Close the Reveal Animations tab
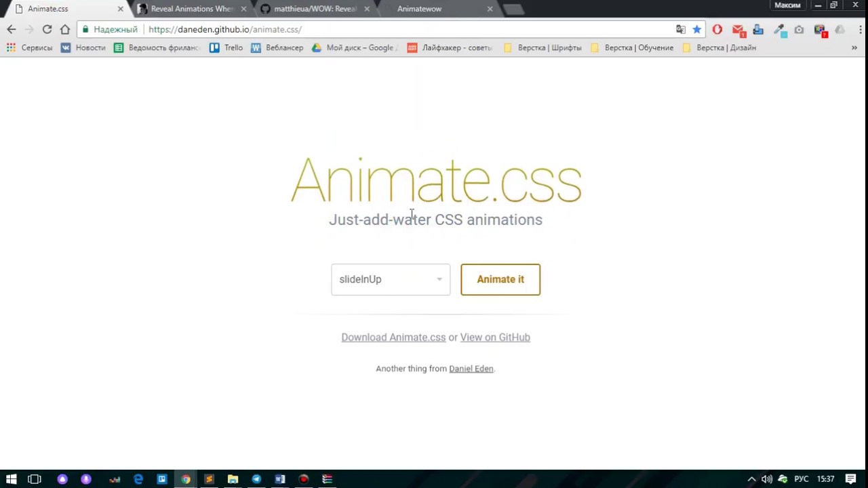Image resolution: width=868 pixels, height=488 pixels. click(243, 9)
